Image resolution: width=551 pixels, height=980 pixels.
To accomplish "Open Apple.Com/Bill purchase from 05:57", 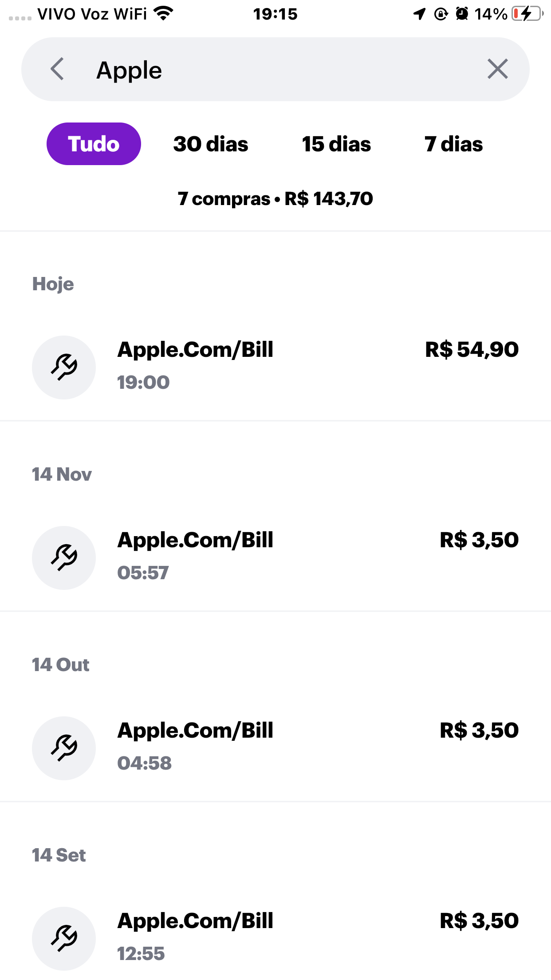I will coord(311,557).
